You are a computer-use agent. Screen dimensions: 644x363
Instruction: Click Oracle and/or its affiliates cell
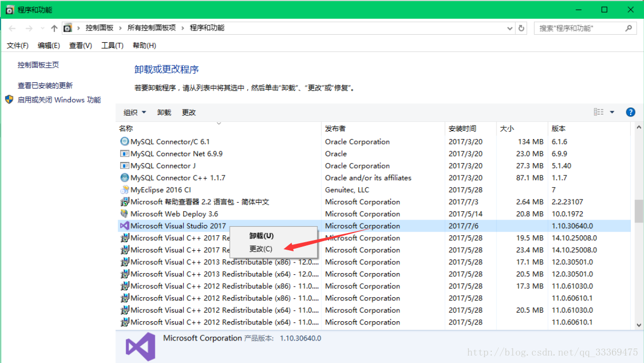(x=368, y=177)
